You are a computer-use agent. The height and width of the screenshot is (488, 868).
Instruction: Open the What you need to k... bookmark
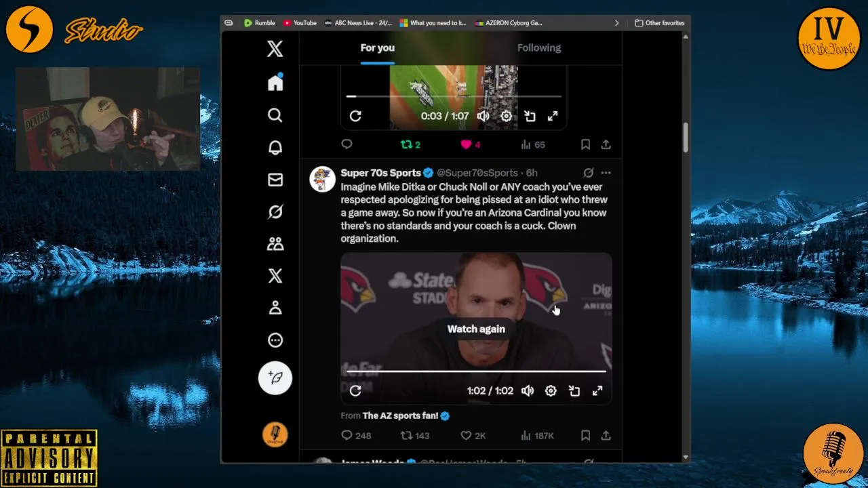click(x=433, y=23)
